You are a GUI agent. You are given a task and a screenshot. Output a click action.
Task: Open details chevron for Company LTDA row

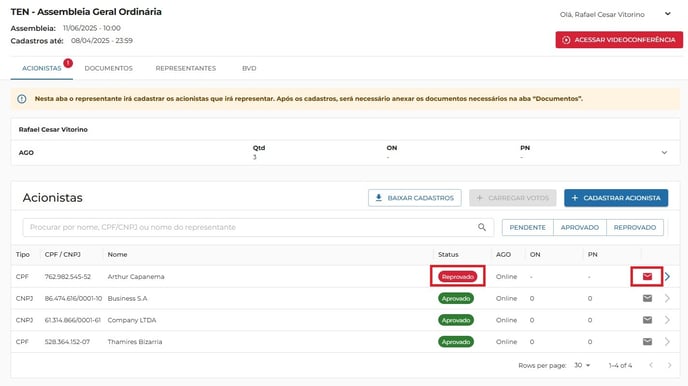667,320
